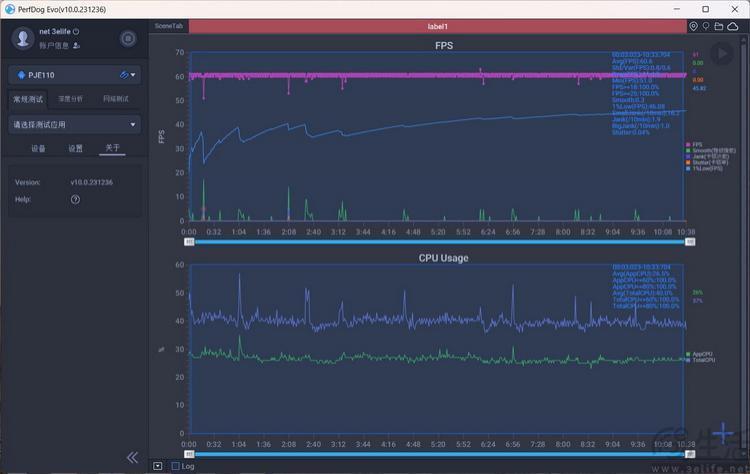Click the user avatar icon
The height and width of the screenshot is (474, 750).
point(22,38)
